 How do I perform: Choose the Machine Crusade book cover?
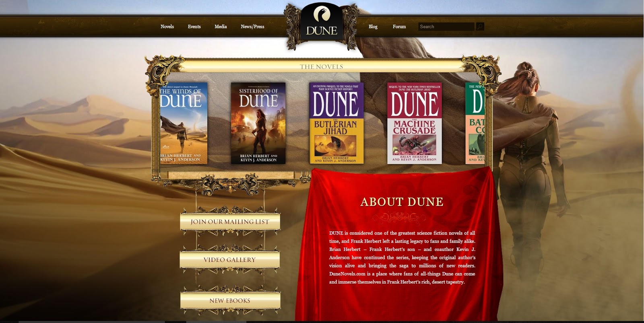point(414,123)
